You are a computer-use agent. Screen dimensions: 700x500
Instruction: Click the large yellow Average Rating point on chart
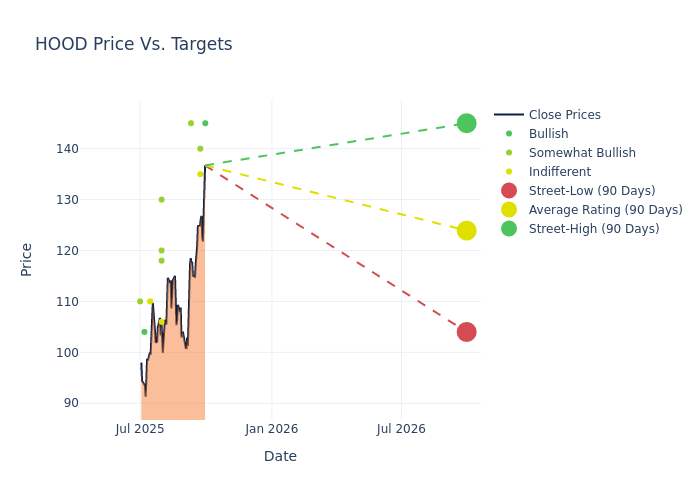[x=466, y=231]
